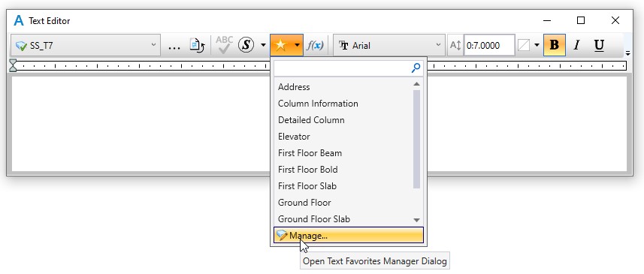The height and width of the screenshot is (274, 644).
Task: Click the favorites list scroll up arrow
Action: [x=416, y=84]
